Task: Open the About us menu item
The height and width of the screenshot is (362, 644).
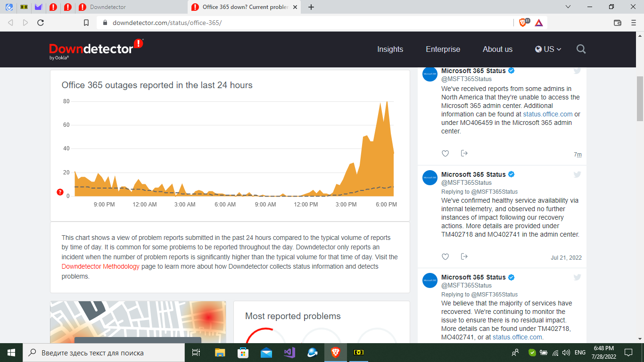Action: click(x=497, y=49)
